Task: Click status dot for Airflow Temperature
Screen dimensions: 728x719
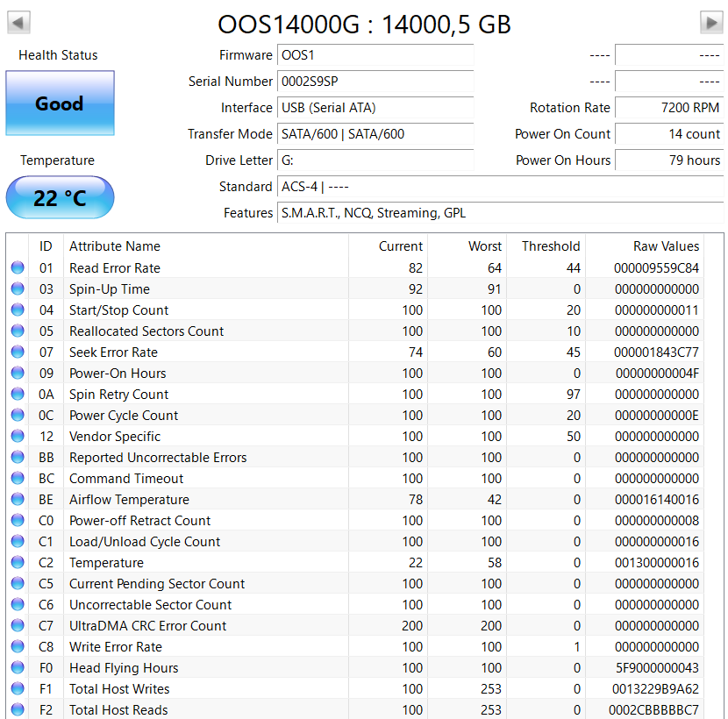Action: 18,499
